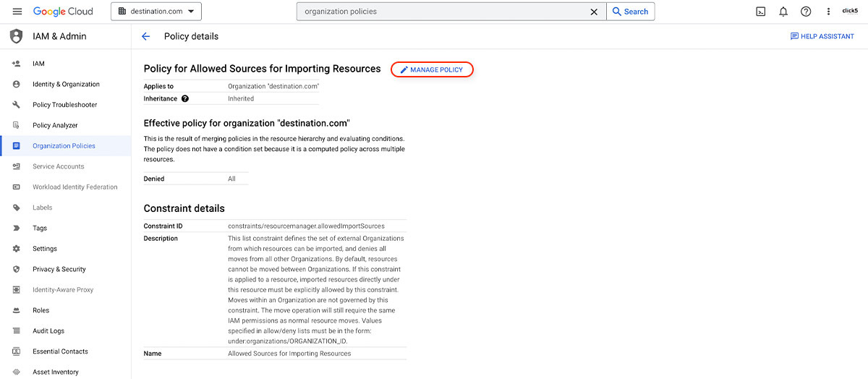Click the 'Inherited' inheritance value
Image resolution: width=868 pixels, height=379 pixels.
tap(241, 98)
